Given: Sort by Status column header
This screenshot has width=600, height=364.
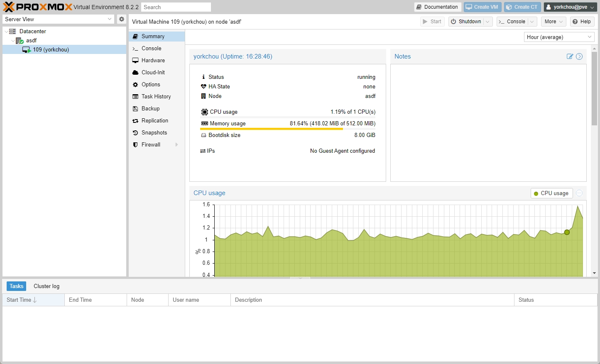Looking at the screenshot, I should [x=556, y=300].
